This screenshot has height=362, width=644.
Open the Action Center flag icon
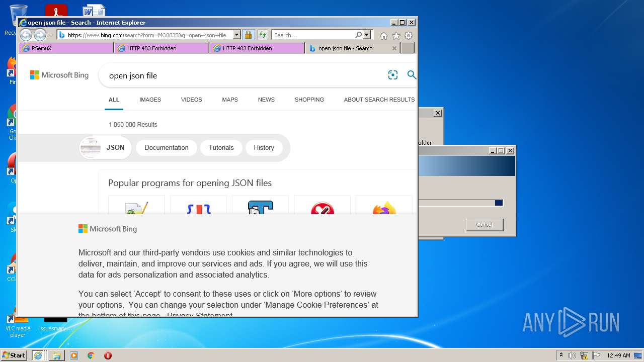click(597, 355)
